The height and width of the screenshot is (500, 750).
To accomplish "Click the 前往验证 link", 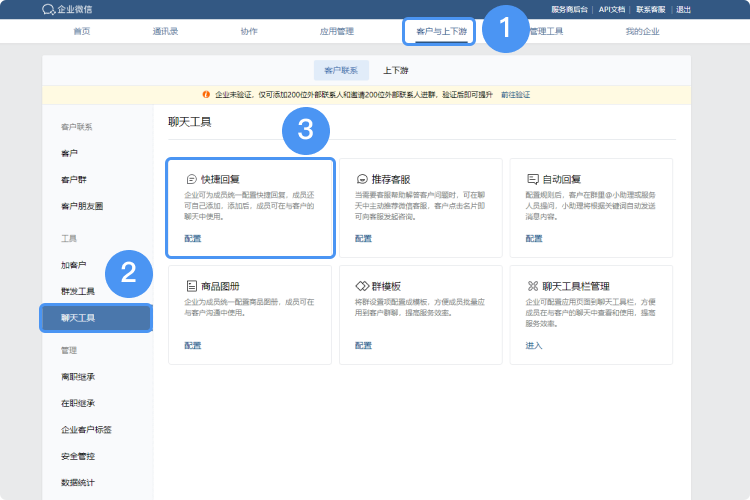I will (516, 94).
